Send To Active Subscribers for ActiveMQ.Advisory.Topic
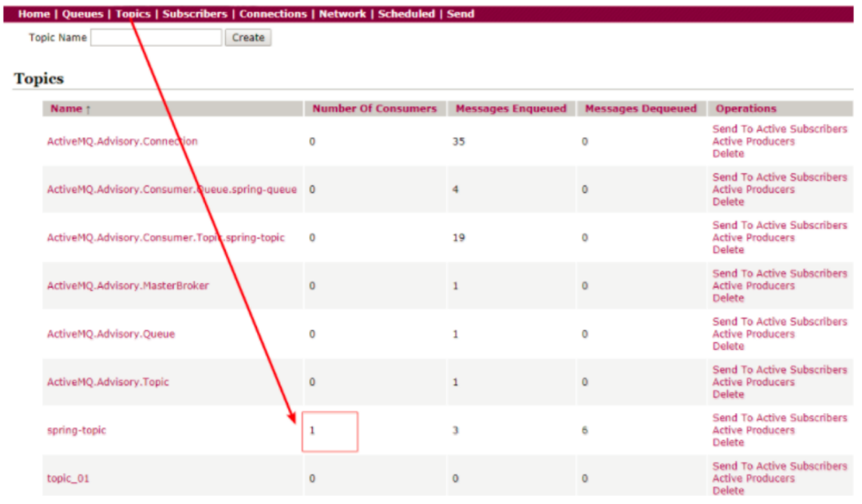The height and width of the screenshot is (504, 862). [x=780, y=370]
